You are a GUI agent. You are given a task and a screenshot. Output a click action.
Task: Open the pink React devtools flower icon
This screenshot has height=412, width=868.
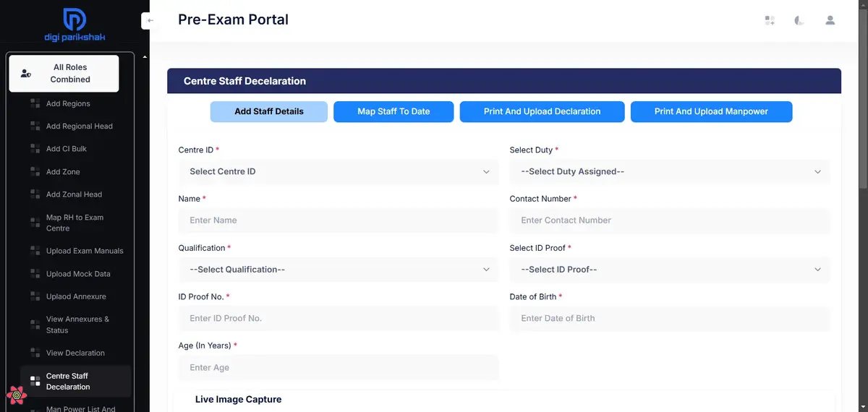click(x=17, y=395)
